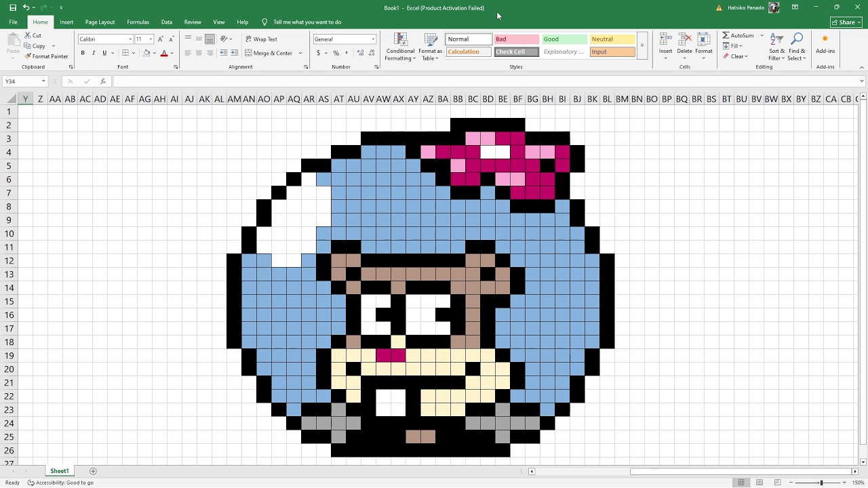The width and height of the screenshot is (868, 488).
Task: Apply the comma style format
Action: click(346, 53)
